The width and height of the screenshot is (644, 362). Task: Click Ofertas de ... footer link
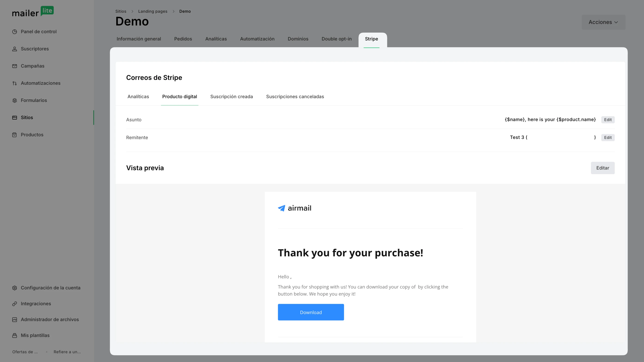point(25,352)
